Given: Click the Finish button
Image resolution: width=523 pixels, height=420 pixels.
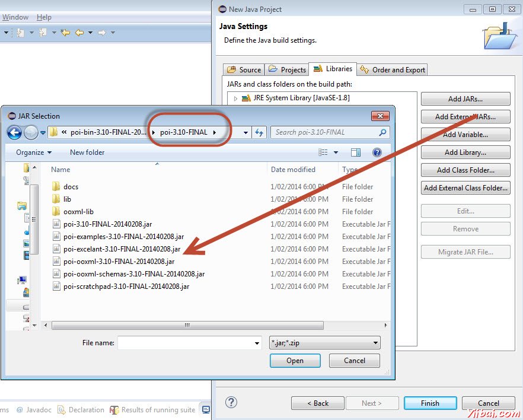Looking at the screenshot, I should (x=430, y=403).
